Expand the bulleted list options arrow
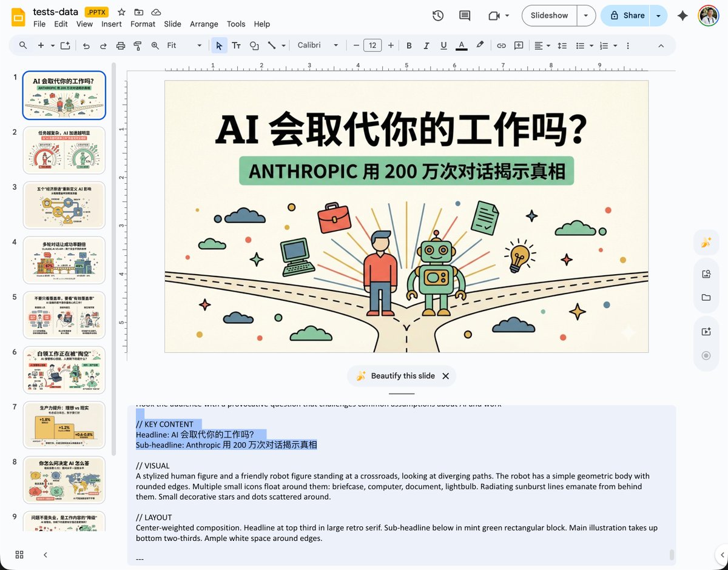Image resolution: width=728 pixels, height=570 pixels. [591, 45]
